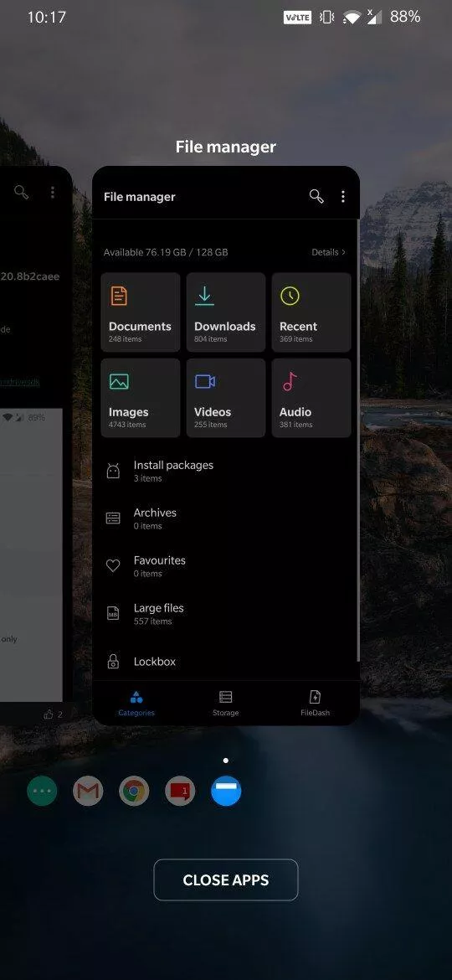Select the Categories tab

136,703
